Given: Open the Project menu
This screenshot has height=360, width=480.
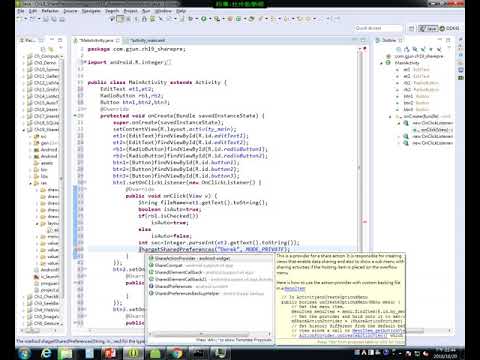Looking at the screenshot, I should coord(130,11).
